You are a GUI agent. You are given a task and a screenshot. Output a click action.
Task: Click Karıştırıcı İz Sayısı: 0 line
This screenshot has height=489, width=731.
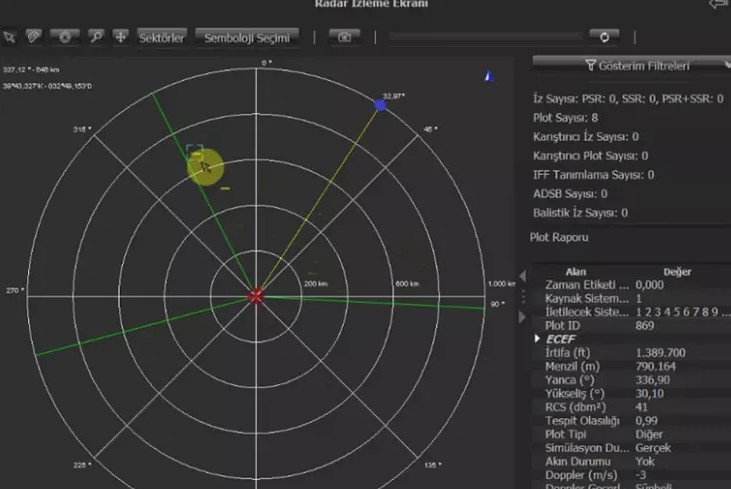click(x=586, y=137)
